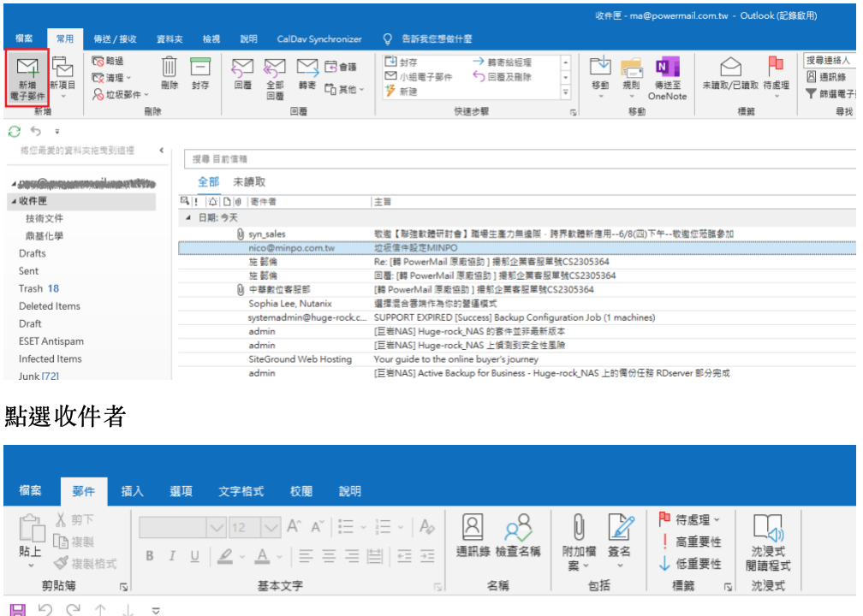Open the 文字格式 tab in message window
Viewport: 863px width, 616px height.
coord(241,491)
